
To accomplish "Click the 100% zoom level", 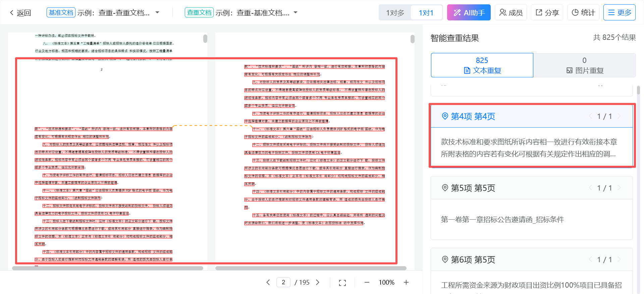I will (386, 282).
